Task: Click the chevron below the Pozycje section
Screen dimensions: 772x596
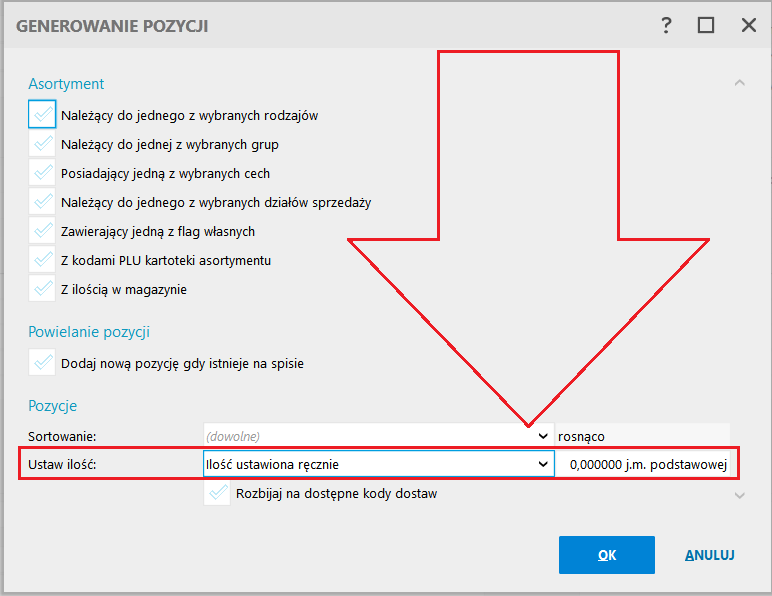Action: tap(740, 494)
